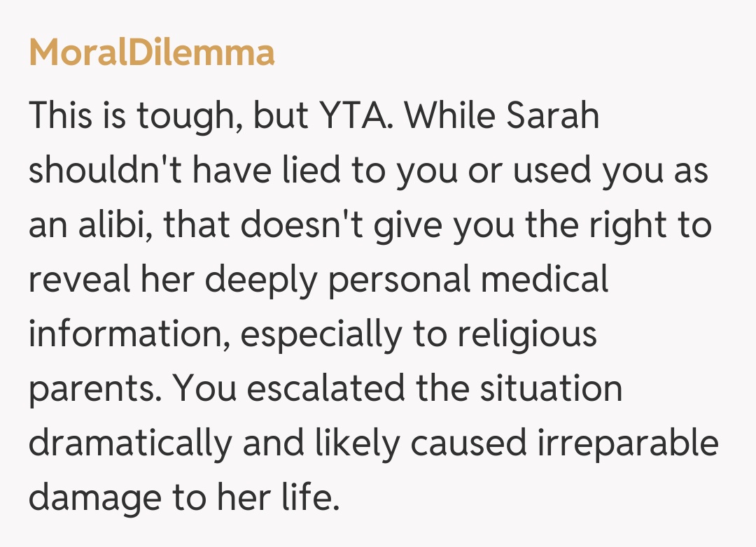Click the word "situation" in the comment

pyautogui.click(x=551, y=390)
